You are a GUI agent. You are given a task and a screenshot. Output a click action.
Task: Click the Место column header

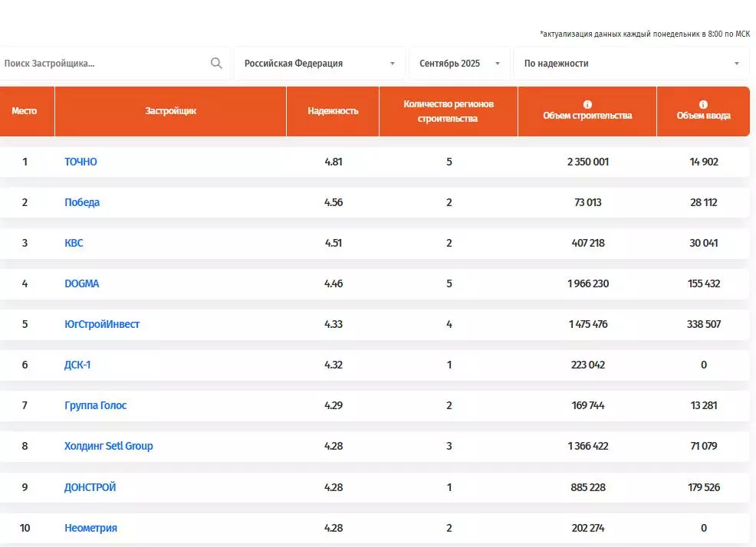pyautogui.click(x=24, y=111)
